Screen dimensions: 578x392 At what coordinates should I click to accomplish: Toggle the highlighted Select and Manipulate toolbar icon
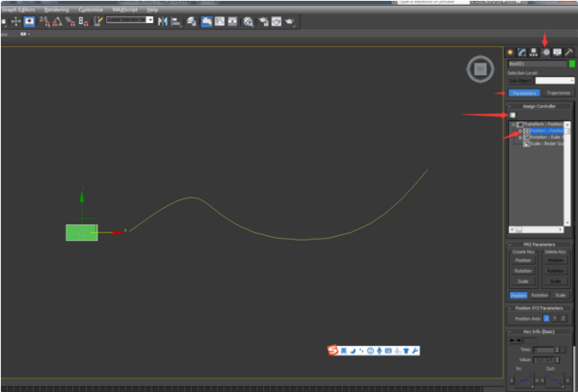(x=29, y=22)
